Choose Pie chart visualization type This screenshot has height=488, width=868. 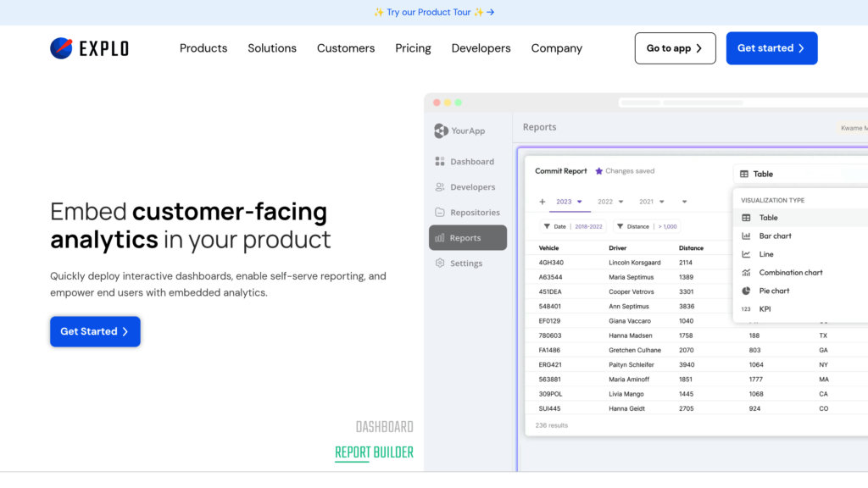point(801,291)
